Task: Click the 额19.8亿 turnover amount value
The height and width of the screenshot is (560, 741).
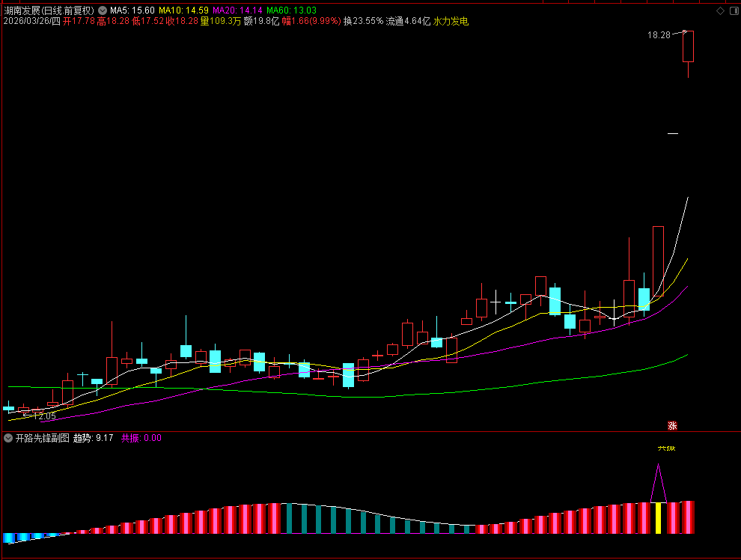Action: [261, 21]
